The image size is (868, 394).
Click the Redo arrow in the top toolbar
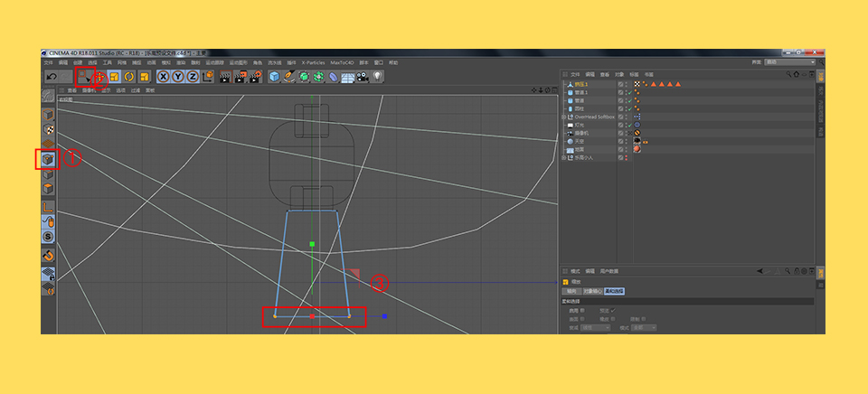tap(66, 77)
